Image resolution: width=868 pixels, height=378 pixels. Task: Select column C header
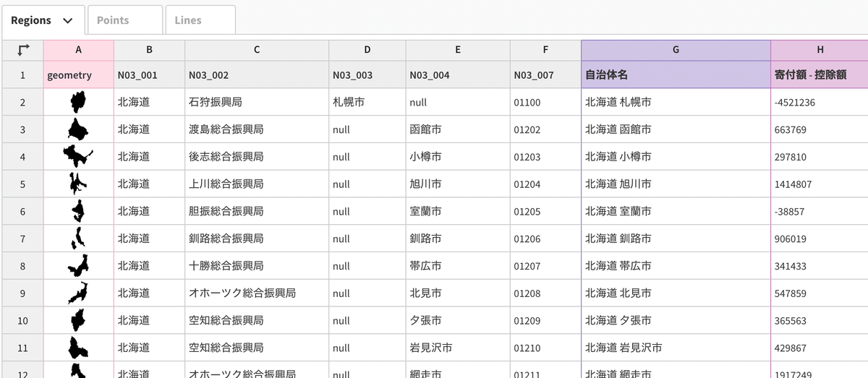pos(257,50)
